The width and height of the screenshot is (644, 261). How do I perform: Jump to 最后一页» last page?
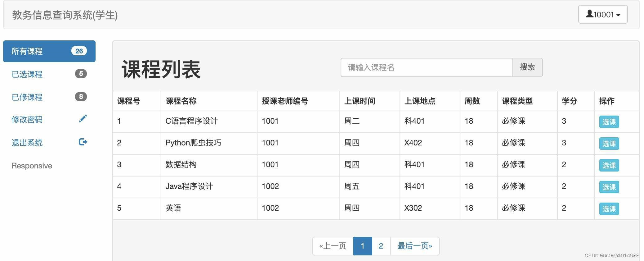(x=415, y=246)
